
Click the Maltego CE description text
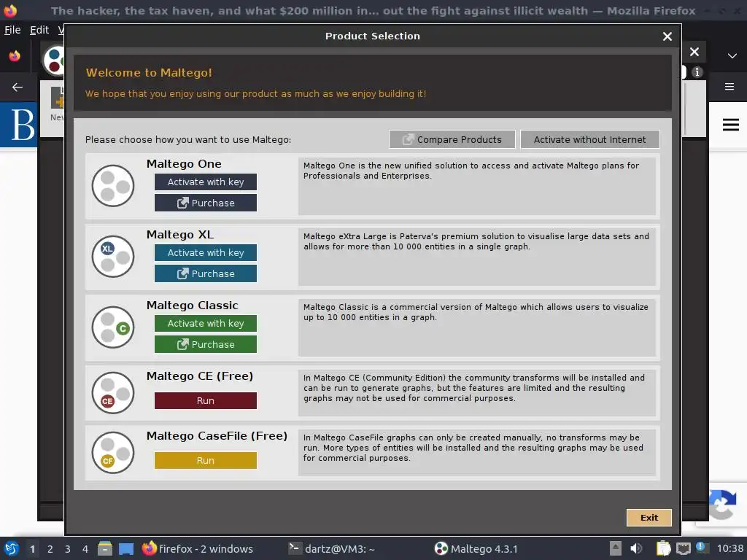[x=474, y=388]
